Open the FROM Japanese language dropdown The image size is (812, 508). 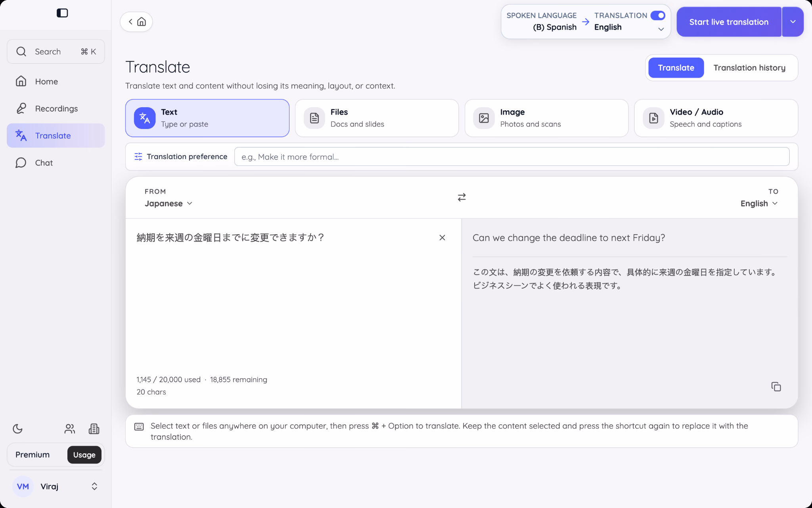coord(169,203)
